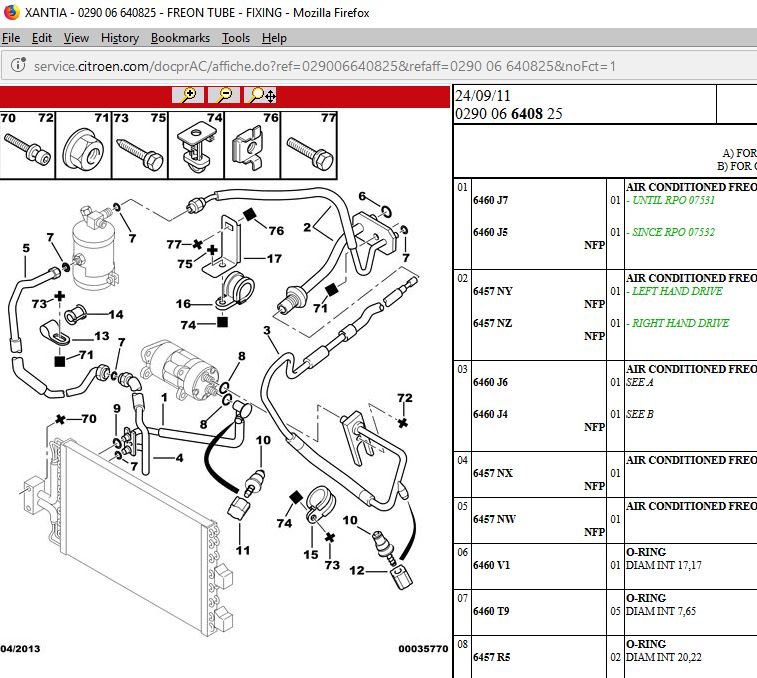Image resolution: width=757 pixels, height=678 pixels.
Task: Open the Edit menu
Action: click(42, 38)
